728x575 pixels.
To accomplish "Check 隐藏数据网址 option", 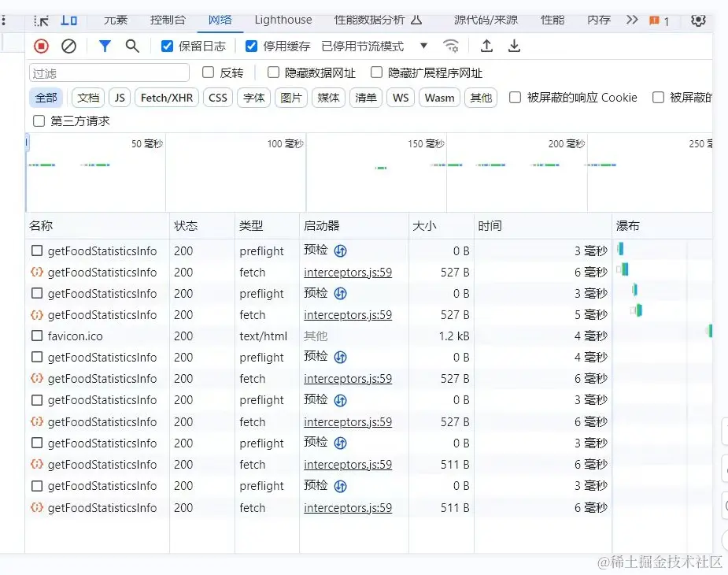I will click(x=273, y=72).
